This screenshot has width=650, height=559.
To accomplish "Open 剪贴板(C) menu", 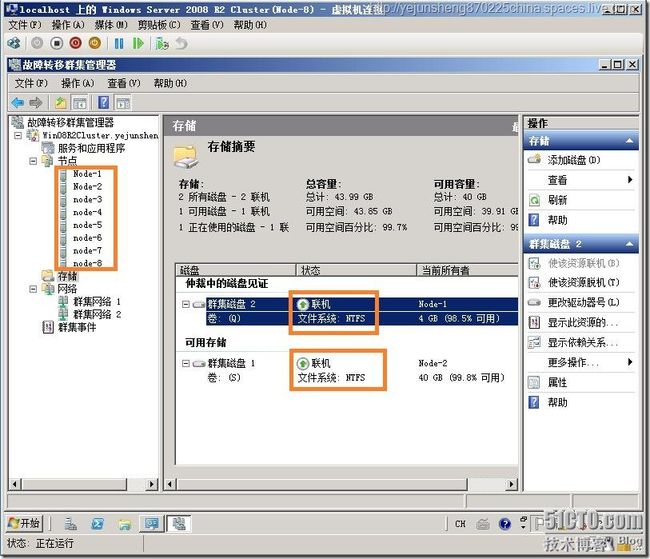I will coord(159,25).
